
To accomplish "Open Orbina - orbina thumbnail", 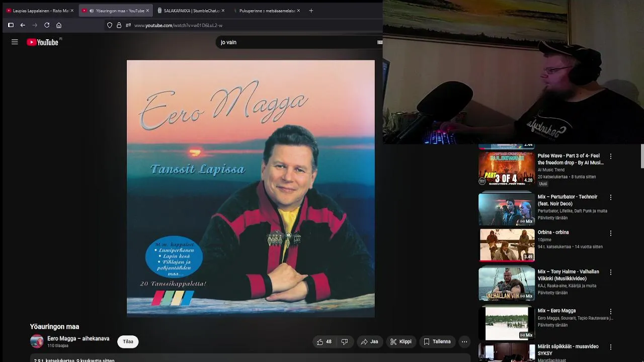I will pyautogui.click(x=506, y=245).
